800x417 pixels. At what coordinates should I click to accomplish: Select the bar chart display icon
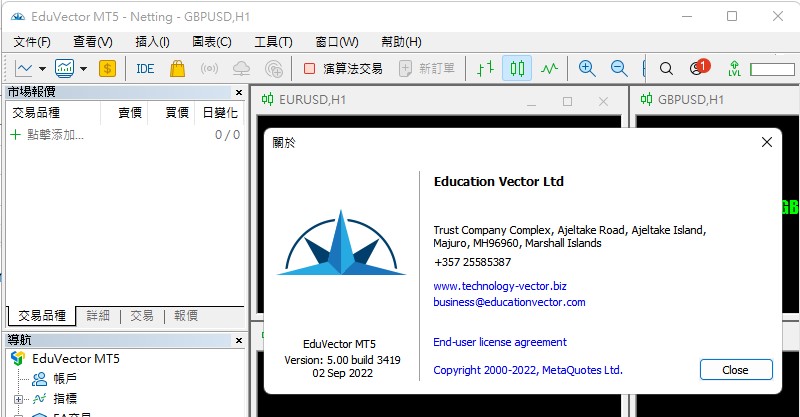(485, 69)
